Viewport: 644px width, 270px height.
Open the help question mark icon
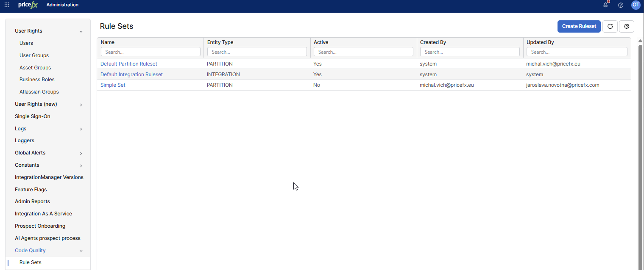[x=621, y=5]
